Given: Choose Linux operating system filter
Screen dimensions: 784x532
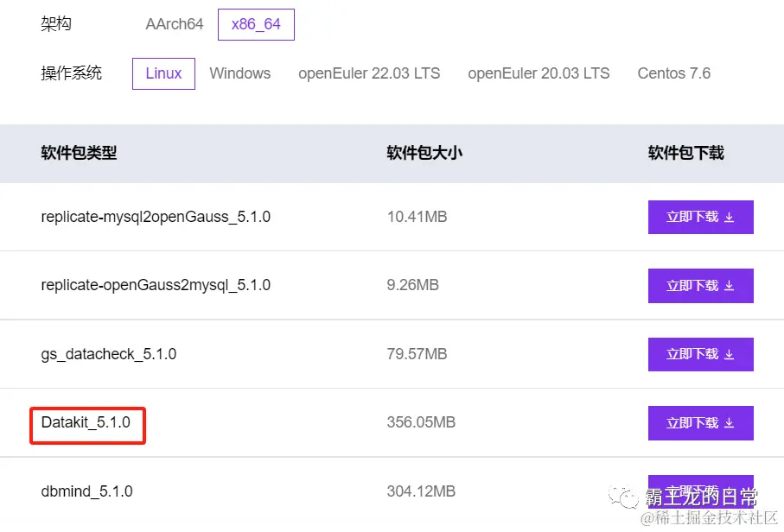Looking at the screenshot, I should 163,73.
